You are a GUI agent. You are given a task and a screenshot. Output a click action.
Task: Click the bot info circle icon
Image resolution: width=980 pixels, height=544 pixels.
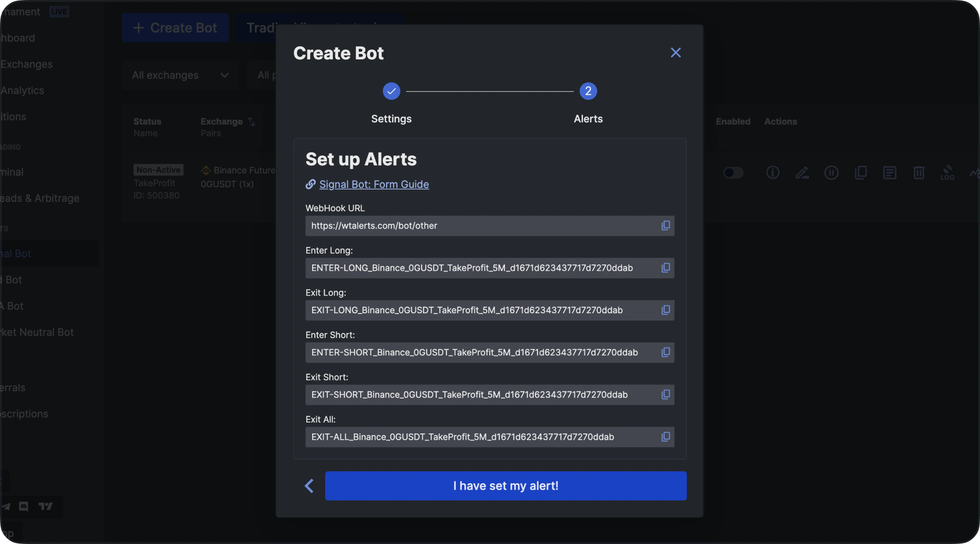tap(773, 172)
